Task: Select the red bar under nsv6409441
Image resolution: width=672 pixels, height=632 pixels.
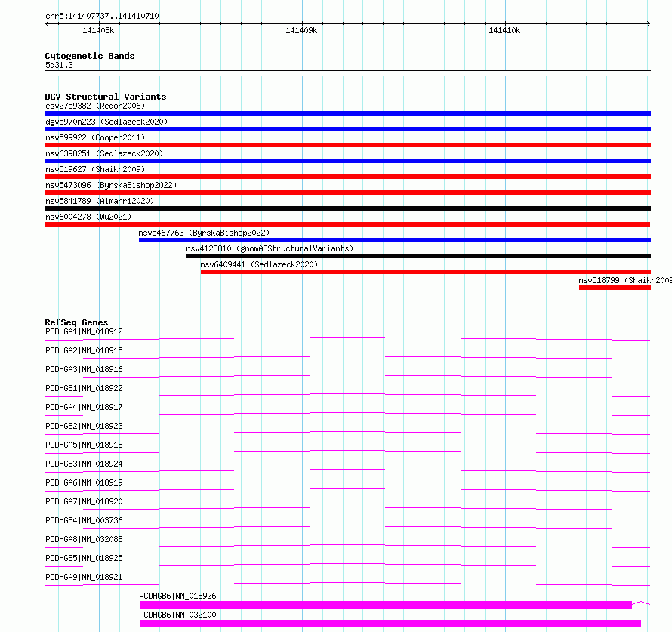Action: [x=426, y=272]
